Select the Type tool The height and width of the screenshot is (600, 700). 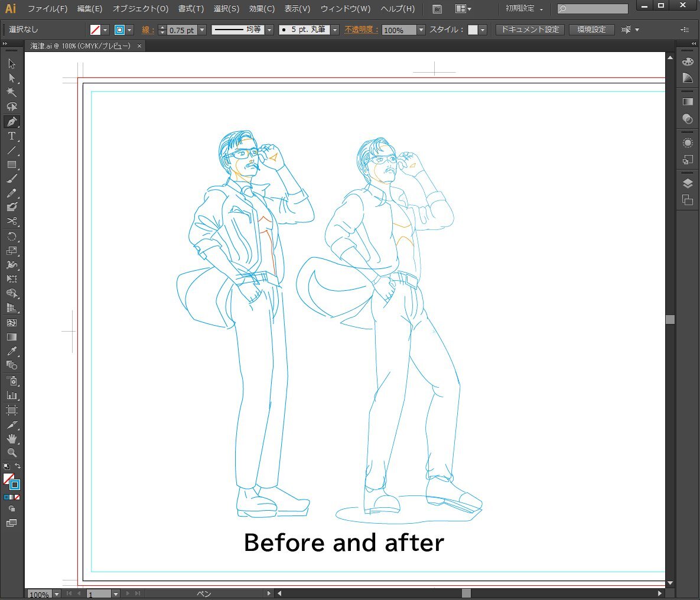point(12,136)
